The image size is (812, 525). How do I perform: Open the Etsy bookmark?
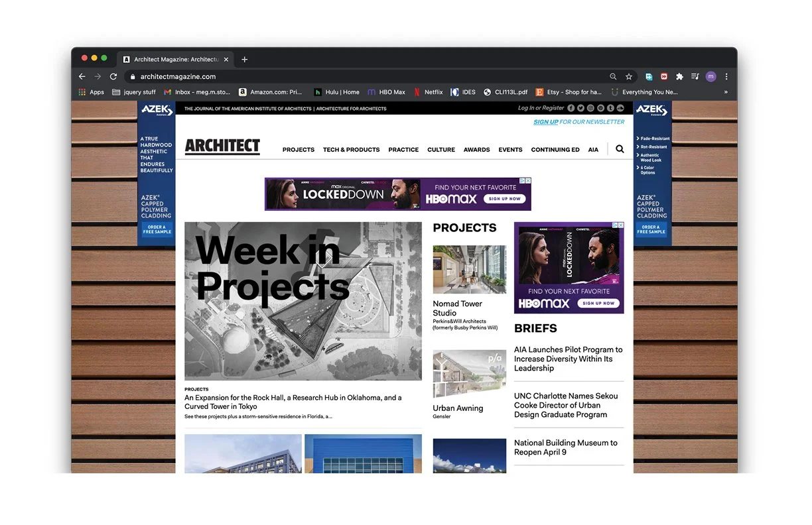click(569, 92)
